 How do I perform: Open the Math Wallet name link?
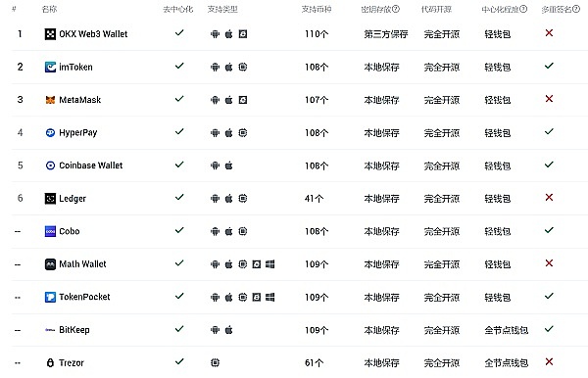[82, 264]
